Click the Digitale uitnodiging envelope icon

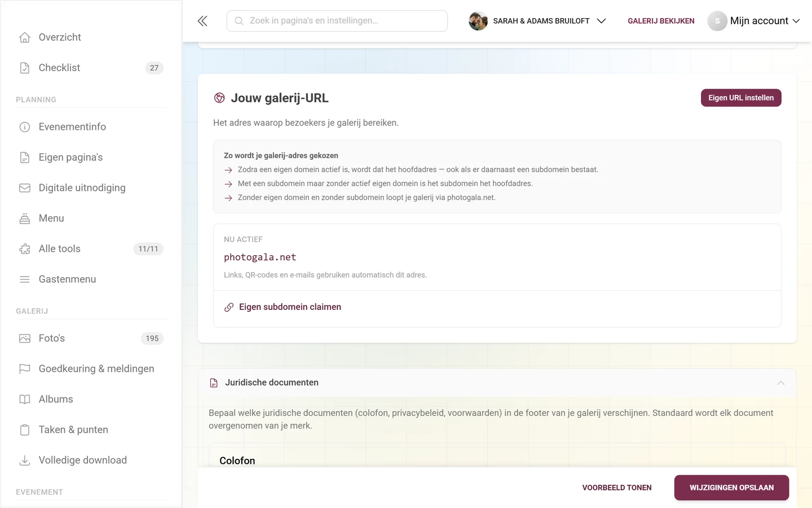point(25,188)
